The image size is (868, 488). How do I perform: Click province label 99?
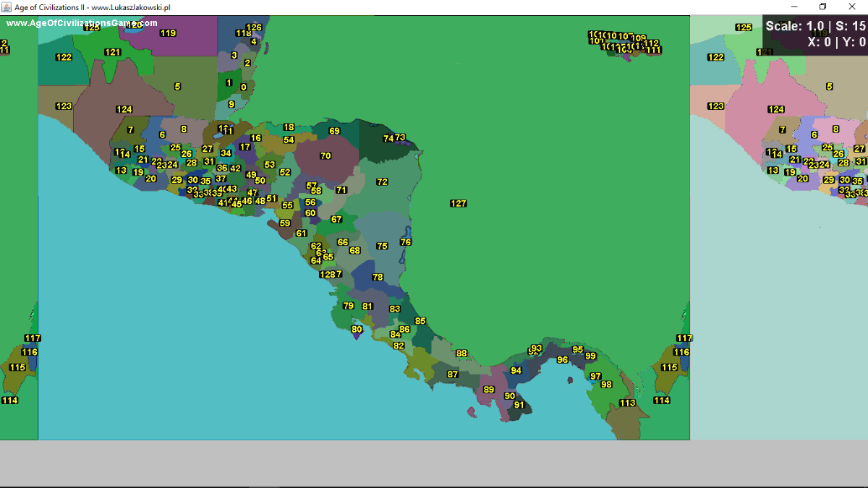point(590,356)
